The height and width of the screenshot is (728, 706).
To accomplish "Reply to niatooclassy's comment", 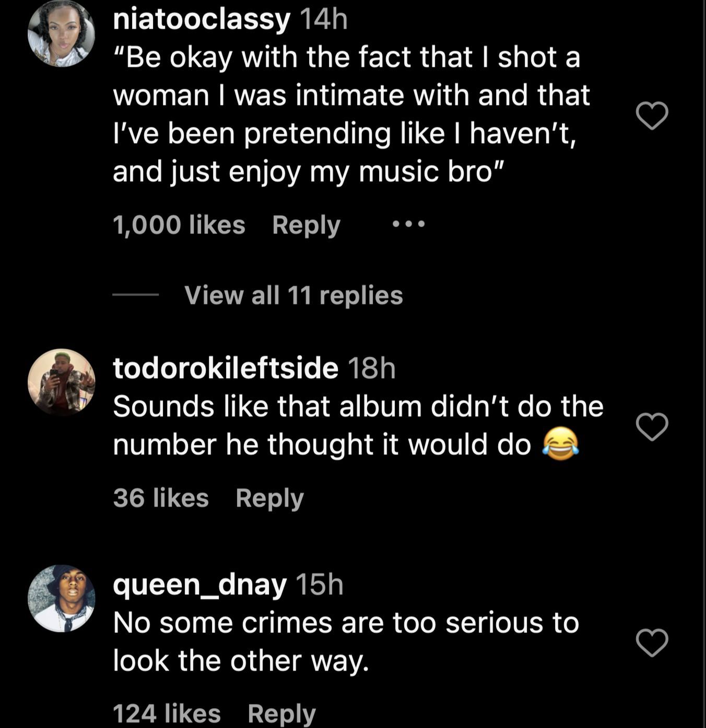I will click(306, 225).
